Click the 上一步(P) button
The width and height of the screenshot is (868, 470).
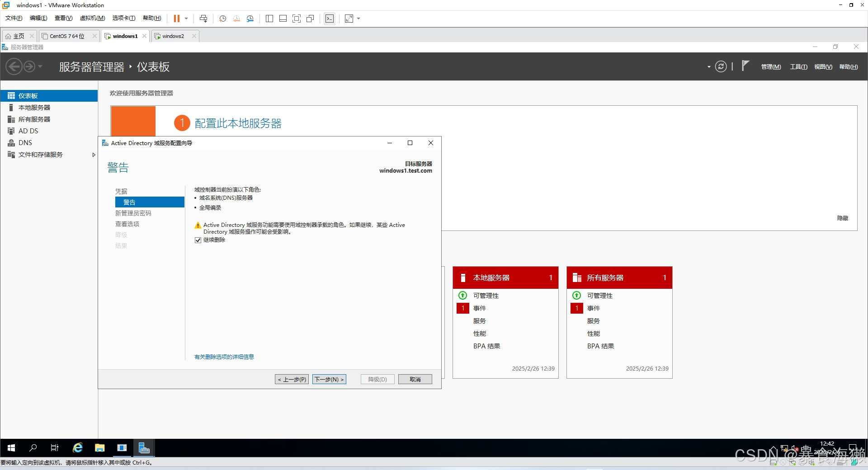click(292, 380)
